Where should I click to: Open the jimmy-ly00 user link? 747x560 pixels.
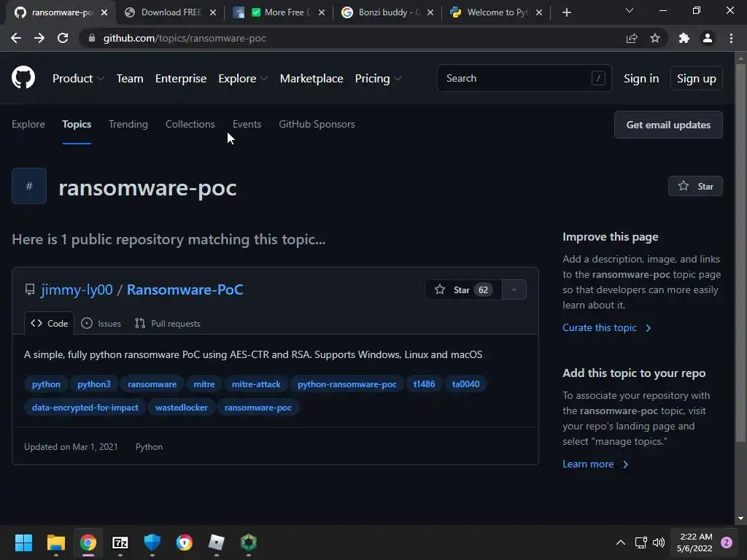77,289
